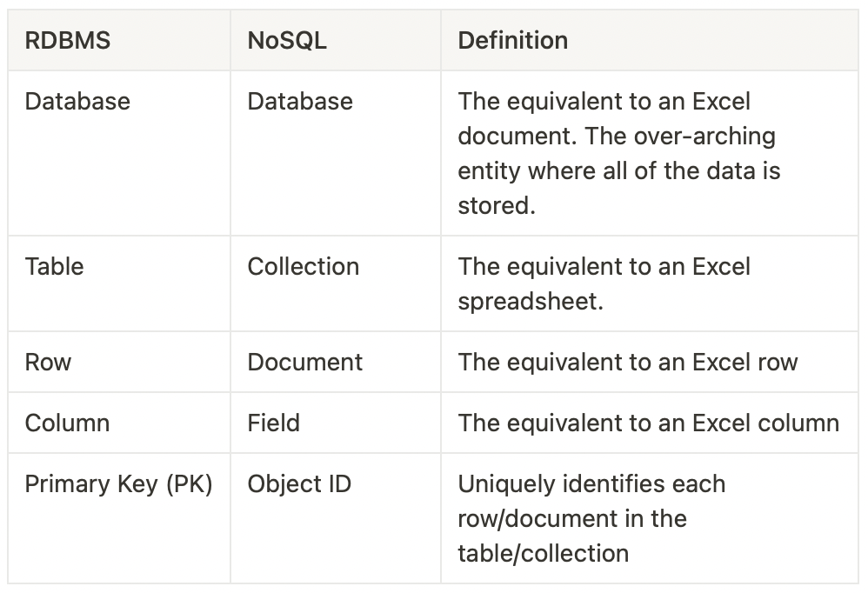
Task: Click the Column cell under RDBMS
Action: [67, 423]
